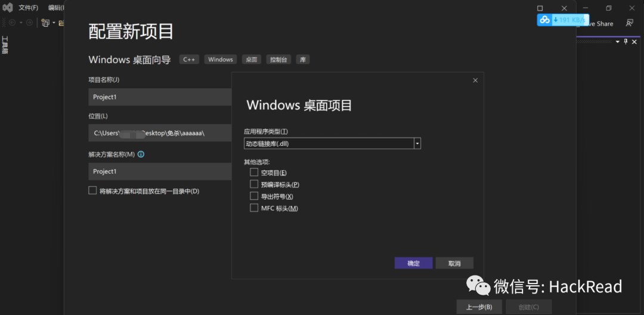Click the C++ tag
Screen dimensions: 644x315
[189, 60]
